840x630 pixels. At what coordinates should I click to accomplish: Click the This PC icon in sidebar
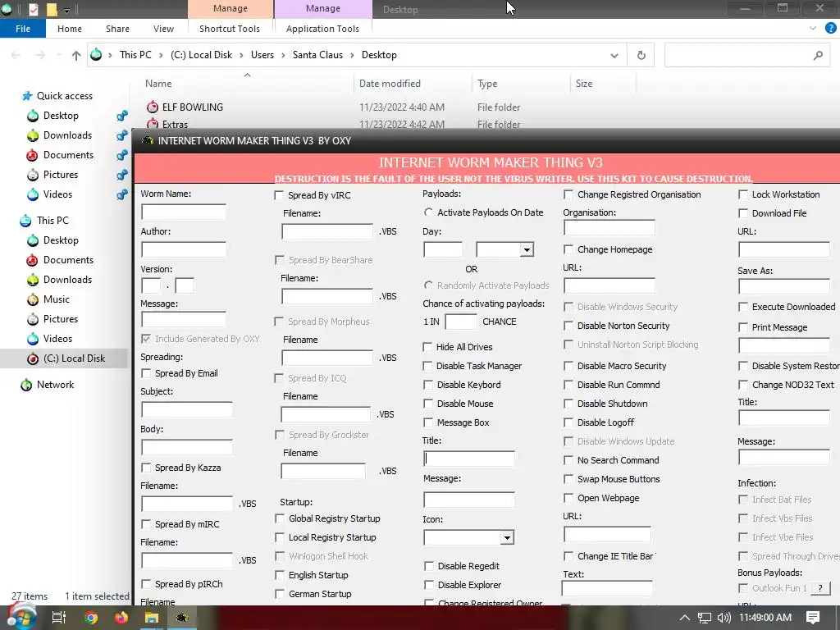coord(25,221)
